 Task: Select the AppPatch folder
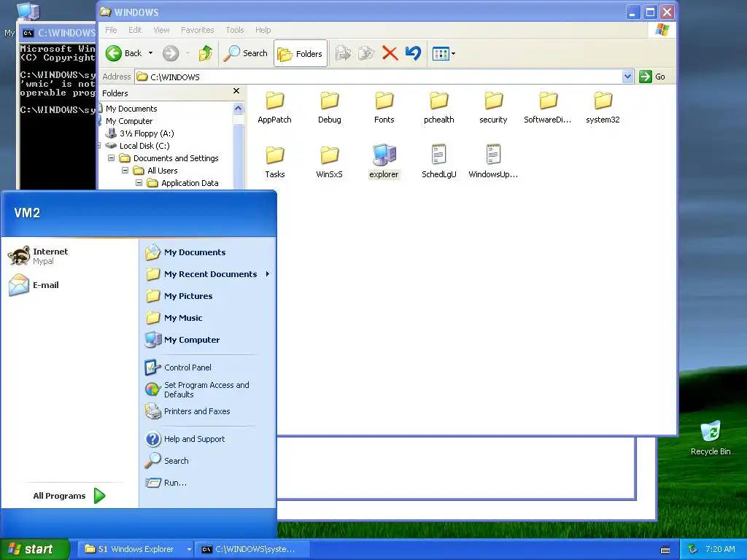coord(274,107)
